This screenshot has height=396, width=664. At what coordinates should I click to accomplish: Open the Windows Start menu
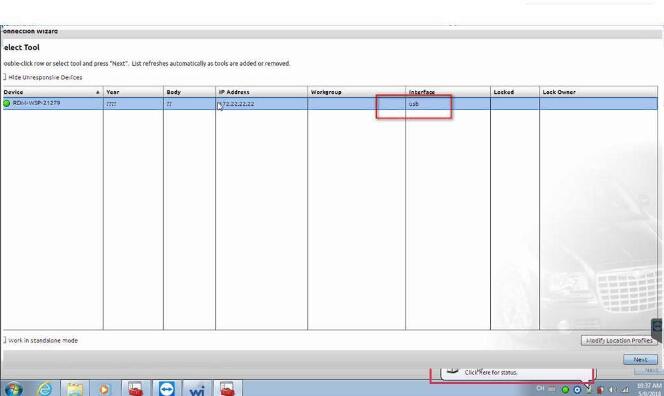[14, 388]
